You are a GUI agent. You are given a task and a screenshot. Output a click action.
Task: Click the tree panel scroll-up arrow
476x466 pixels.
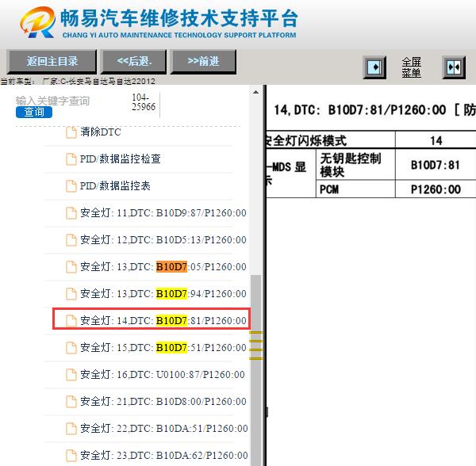click(x=255, y=92)
